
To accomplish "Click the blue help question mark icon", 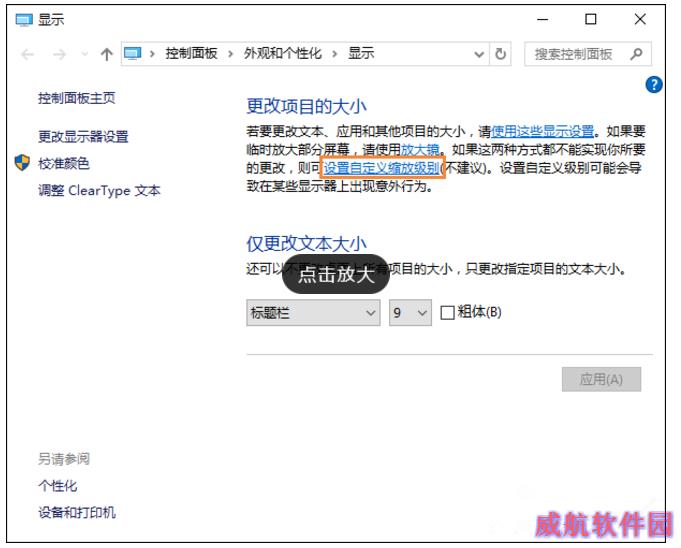I will tap(654, 85).
